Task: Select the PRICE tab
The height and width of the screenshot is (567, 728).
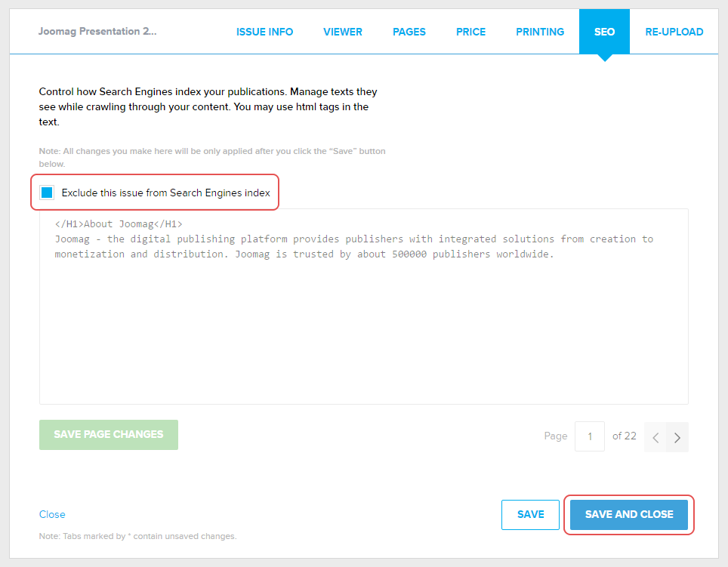Action: click(470, 32)
